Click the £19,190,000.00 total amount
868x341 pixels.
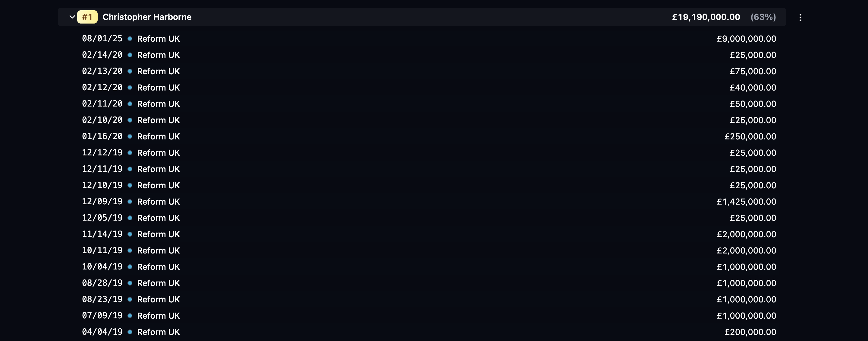[x=706, y=17]
